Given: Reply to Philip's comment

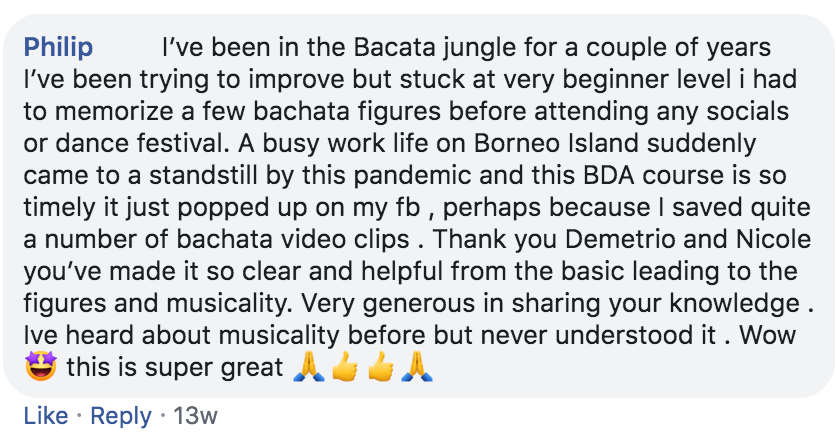Looking at the screenshot, I should point(121,416).
